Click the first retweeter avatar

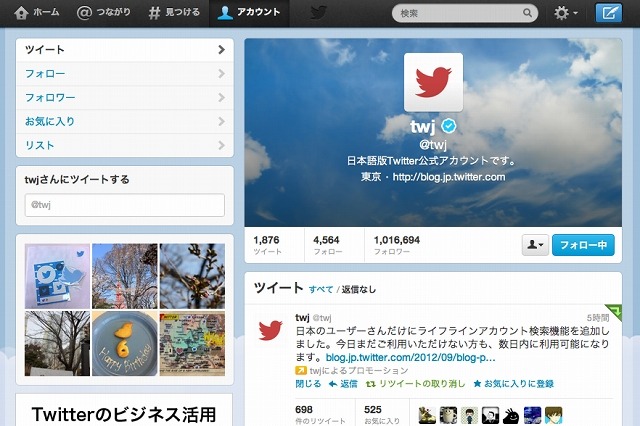click(x=427, y=415)
